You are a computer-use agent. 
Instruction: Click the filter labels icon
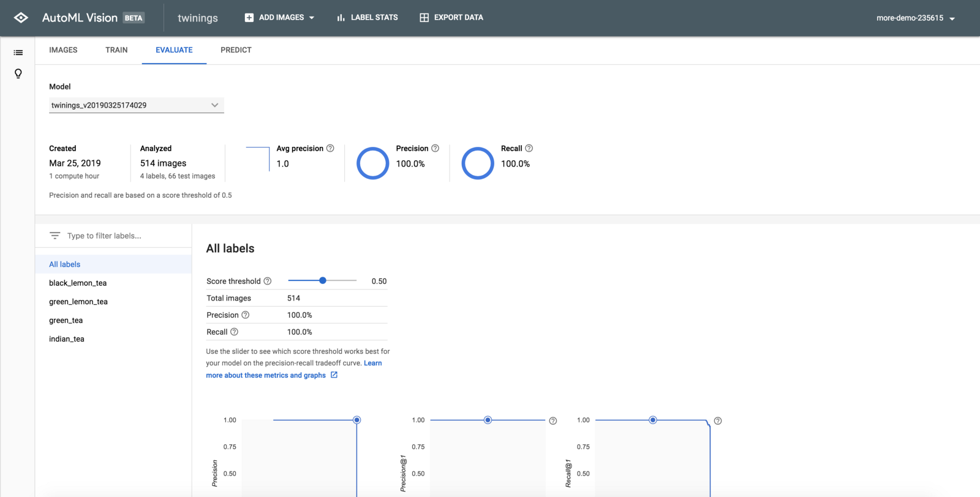(55, 236)
